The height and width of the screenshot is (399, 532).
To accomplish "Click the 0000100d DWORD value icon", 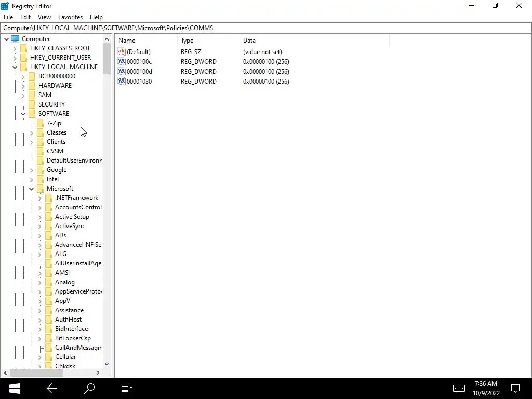I will coord(122,71).
